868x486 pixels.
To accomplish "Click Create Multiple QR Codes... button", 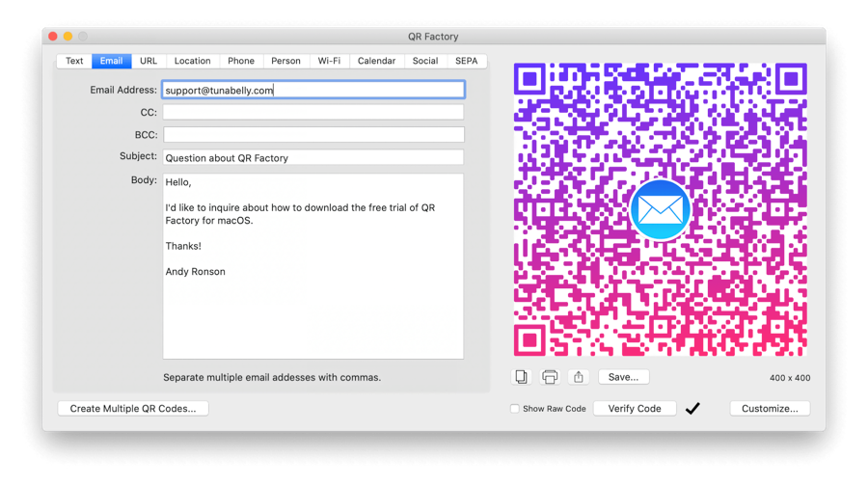I will point(133,409).
